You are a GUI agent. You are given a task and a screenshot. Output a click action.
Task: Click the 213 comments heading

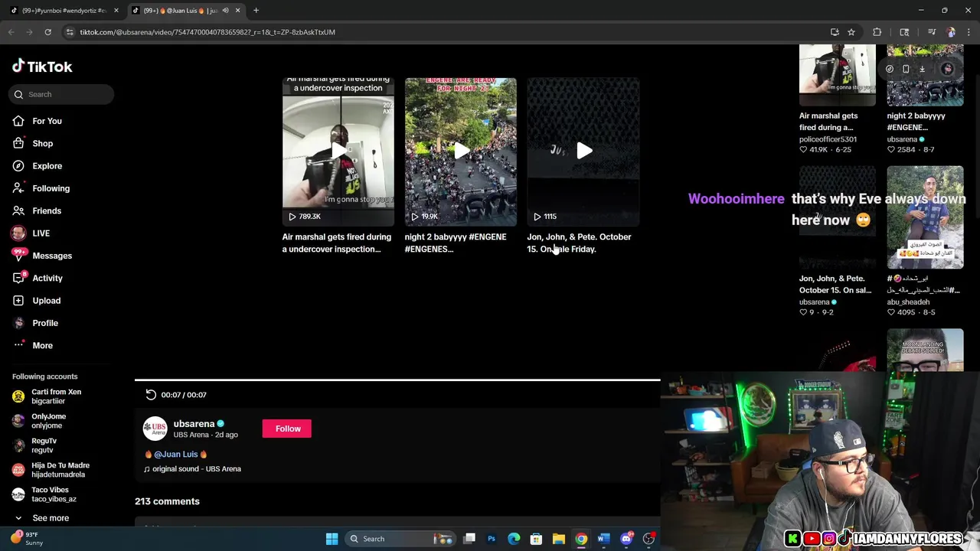pyautogui.click(x=167, y=501)
